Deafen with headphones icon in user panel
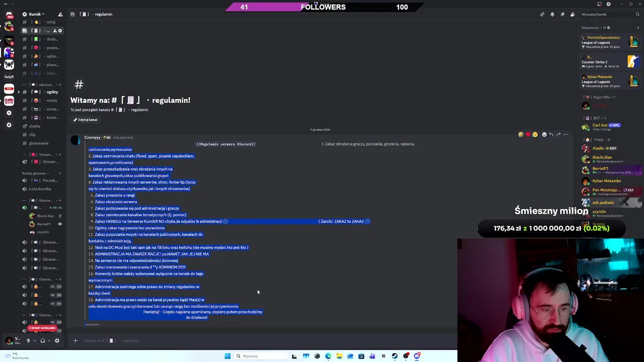The image size is (644, 362). [x=42, y=340]
